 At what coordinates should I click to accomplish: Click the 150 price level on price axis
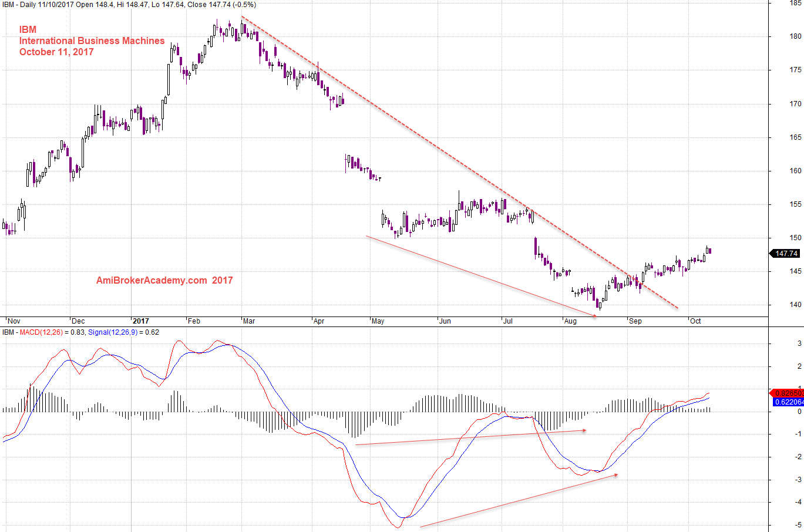pyautogui.click(x=795, y=238)
